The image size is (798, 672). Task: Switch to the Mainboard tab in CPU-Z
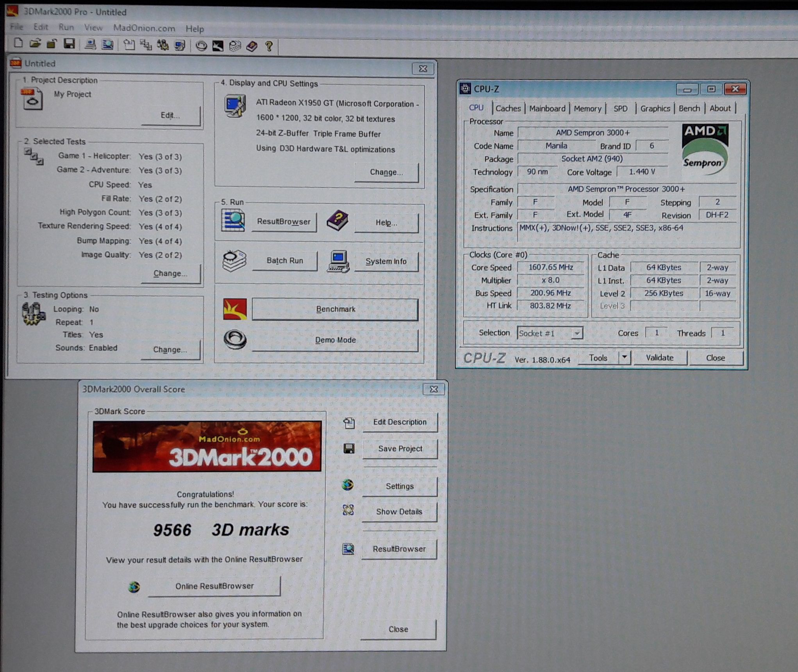[547, 109]
